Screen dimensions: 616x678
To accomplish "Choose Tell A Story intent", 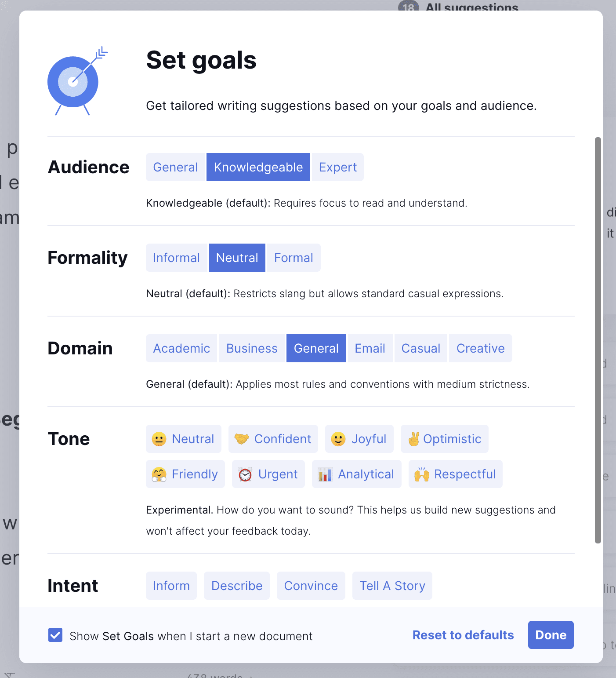I will (x=392, y=586).
